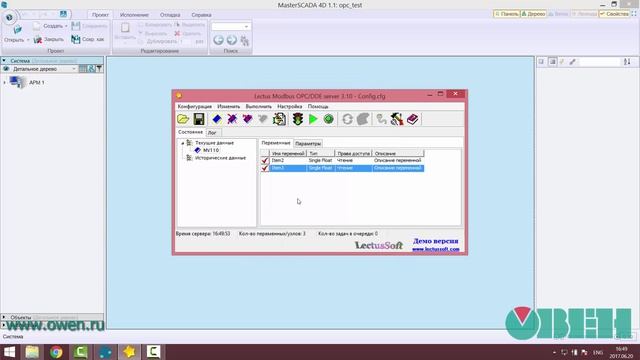This screenshot has height=360, width=640.
Task: Select the Состояние tab
Action: 190,132
